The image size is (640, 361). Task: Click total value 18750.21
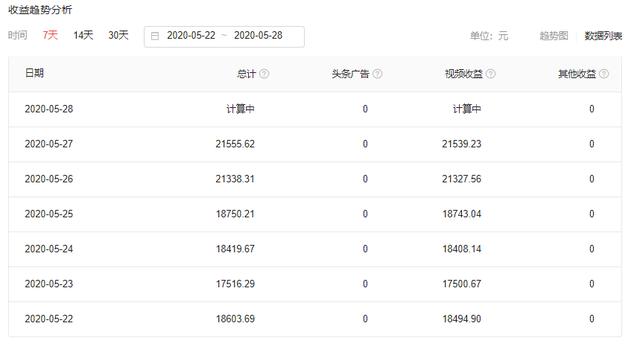point(235,214)
